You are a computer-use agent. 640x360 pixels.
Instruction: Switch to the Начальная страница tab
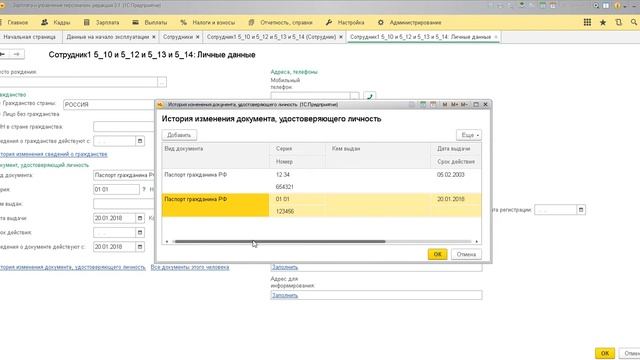coord(29,37)
